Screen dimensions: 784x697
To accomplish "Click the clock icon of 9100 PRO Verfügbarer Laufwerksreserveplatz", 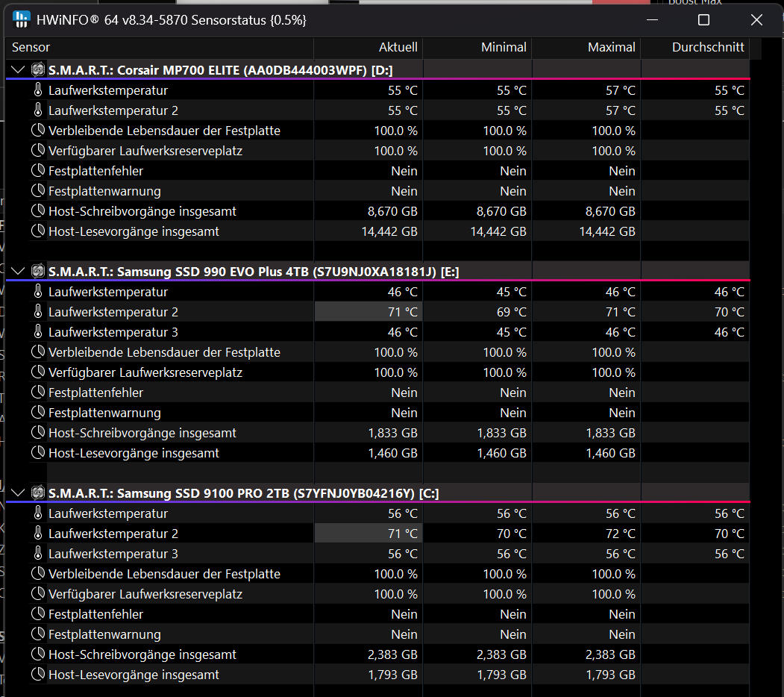I will (x=38, y=594).
